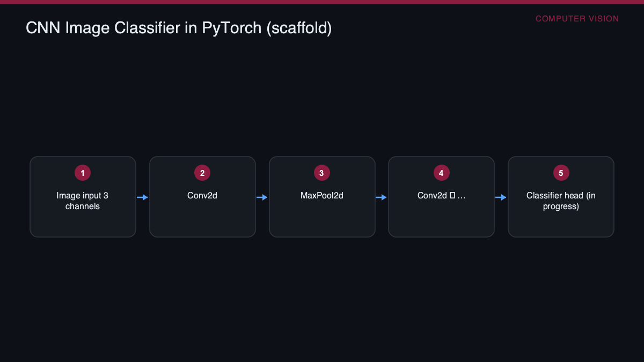The height and width of the screenshot is (362, 644).
Task: Click the number 2 step badge
Action: (202, 173)
